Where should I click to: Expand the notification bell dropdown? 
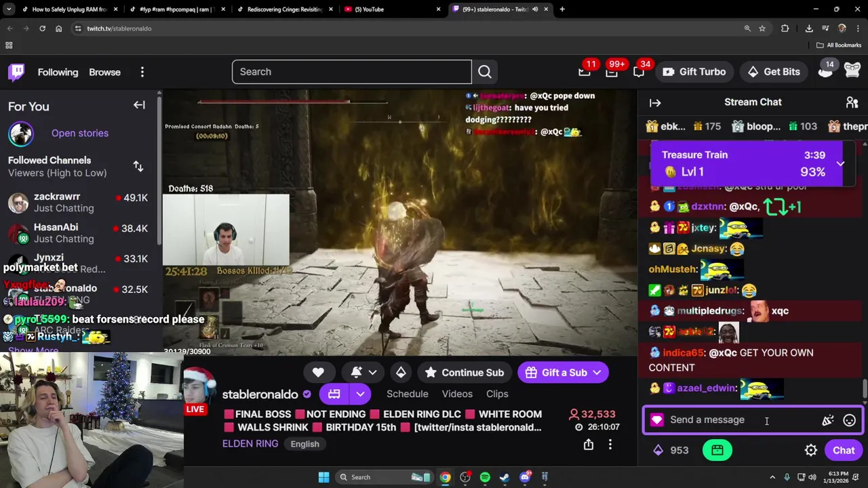coord(373,372)
